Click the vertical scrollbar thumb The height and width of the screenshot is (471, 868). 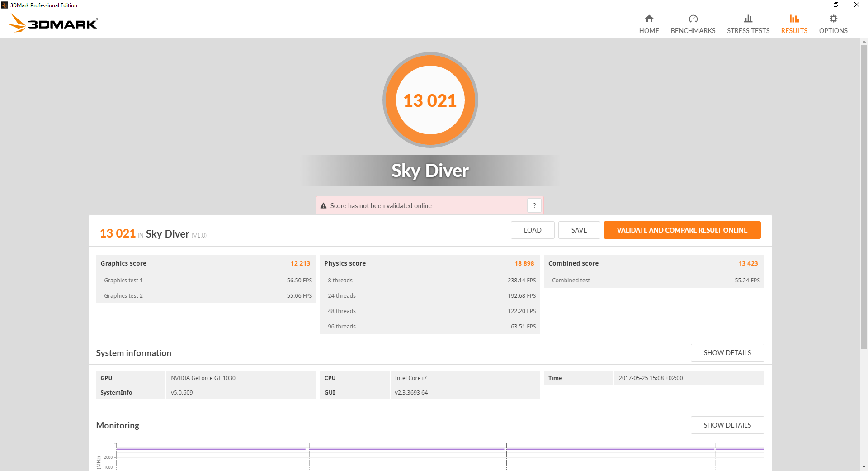(x=864, y=197)
